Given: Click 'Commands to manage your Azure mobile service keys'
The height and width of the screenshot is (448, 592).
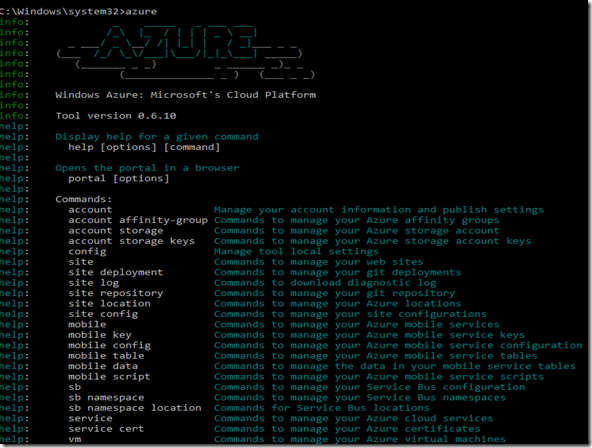Looking at the screenshot, I should 369,335.
